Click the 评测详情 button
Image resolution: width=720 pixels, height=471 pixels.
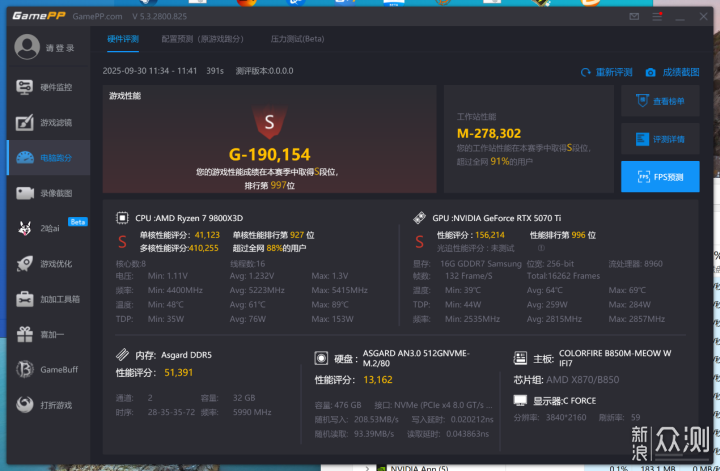[x=660, y=139]
